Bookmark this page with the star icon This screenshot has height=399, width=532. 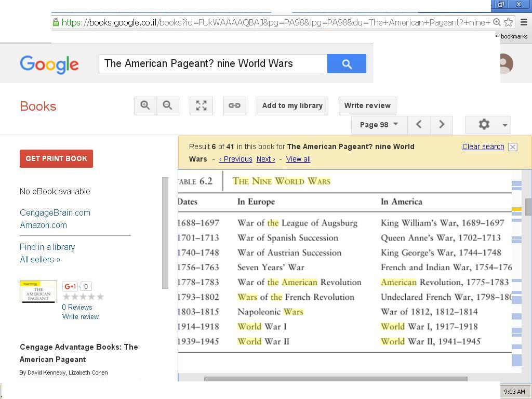(508, 22)
